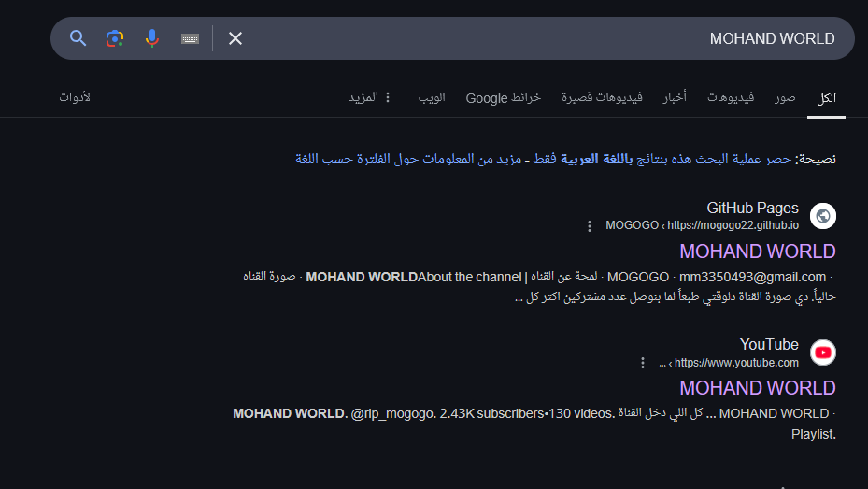
Task: Click the YouTube favicon icon
Action: tap(822, 352)
